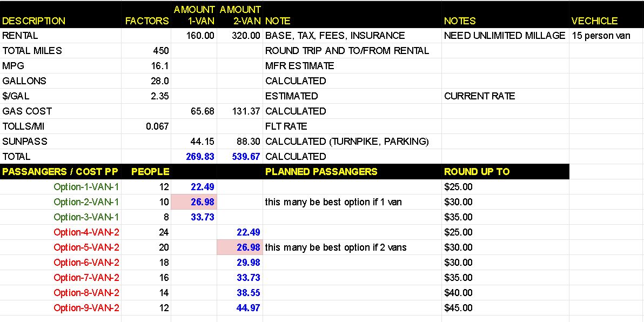Click the Option-9-VAN-2 cost 44.97
644x322 pixels.
coord(248,308)
